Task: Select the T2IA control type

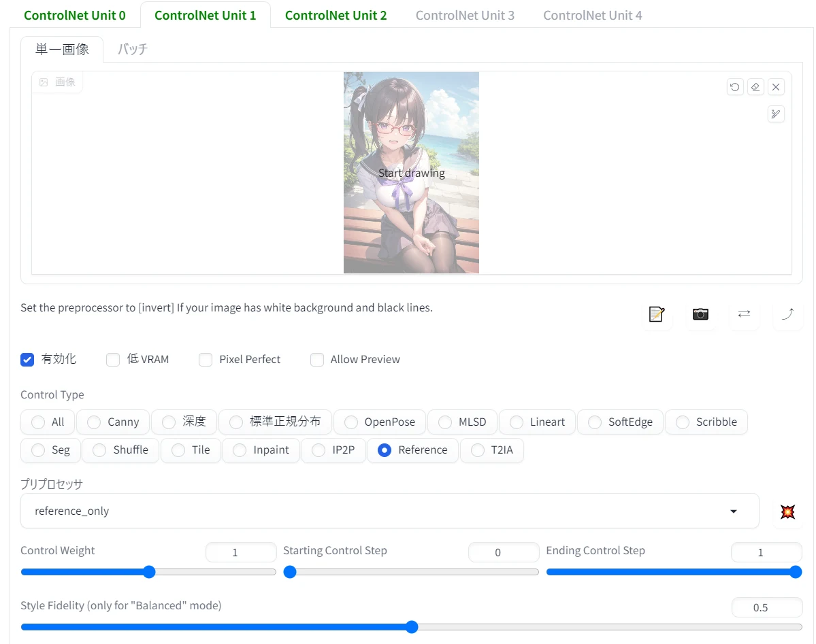Action: tap(492, 450)
